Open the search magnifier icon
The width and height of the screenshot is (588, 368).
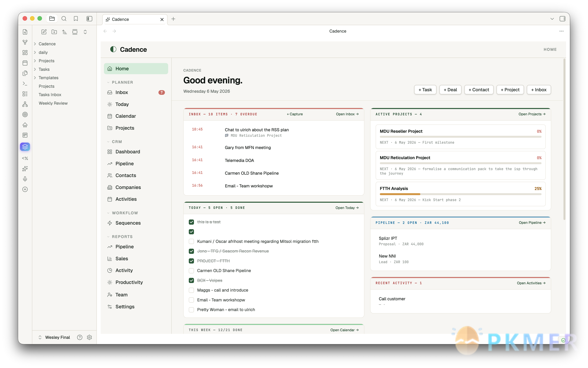click(64, 19)
